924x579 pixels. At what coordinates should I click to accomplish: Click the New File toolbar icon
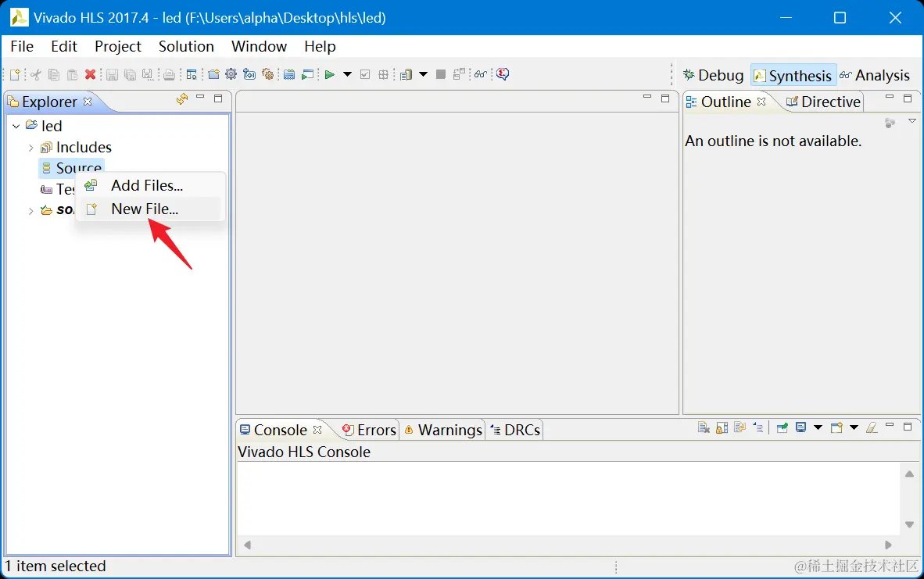(x=16, y=74)
